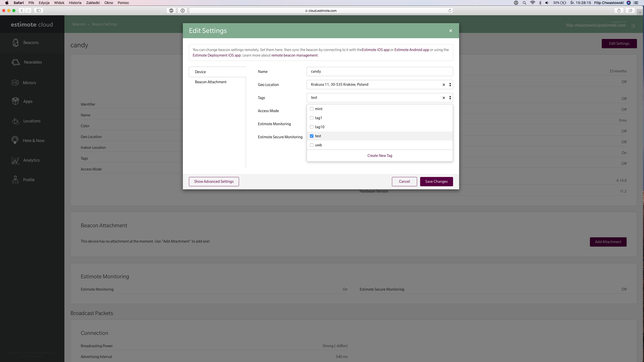The height and width of the screenshot is (362, 644).
Task: Click the Save Changes button
Action: (x=436, y=182)
